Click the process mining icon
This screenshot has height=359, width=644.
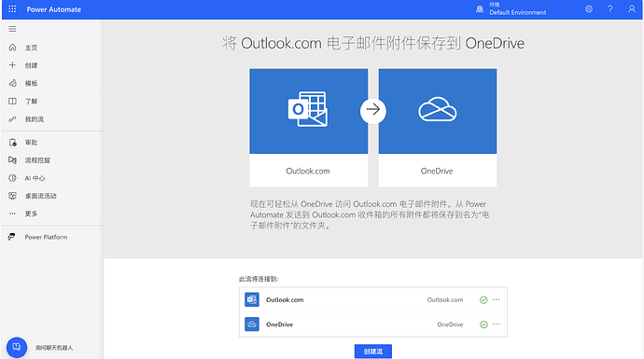point(12,160)
